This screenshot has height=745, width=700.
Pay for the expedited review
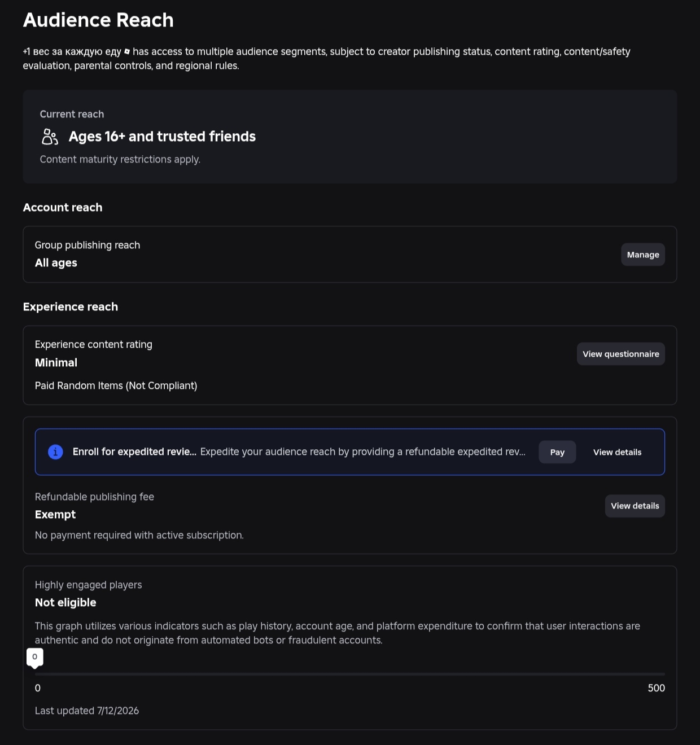[x=557, y=452]
